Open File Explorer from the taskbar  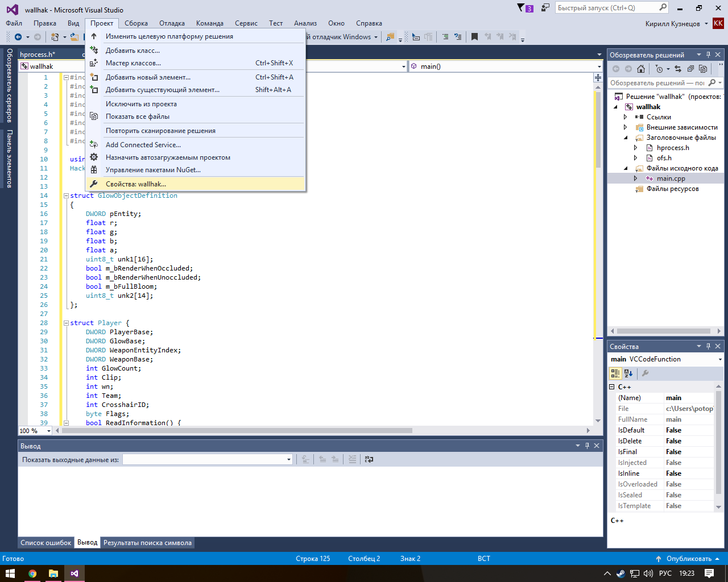click(53, 573)
